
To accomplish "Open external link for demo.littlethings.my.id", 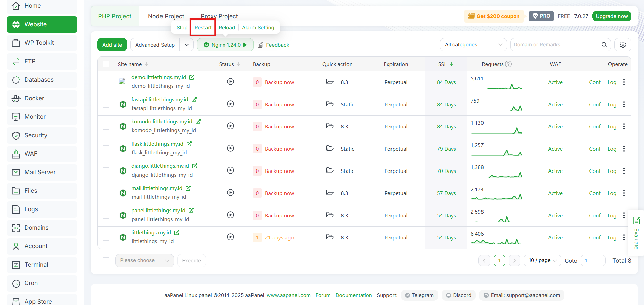I will pyautogui.click(x=192, y=77).
